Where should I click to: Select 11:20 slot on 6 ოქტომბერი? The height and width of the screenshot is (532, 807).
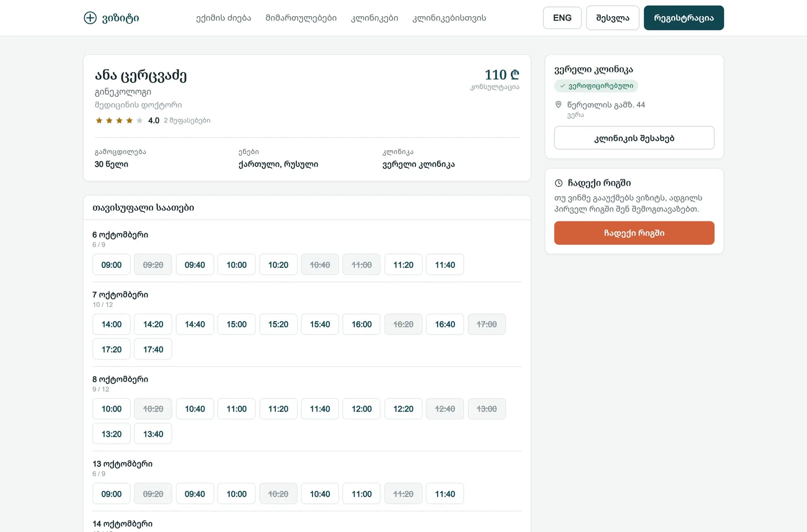[403, 265]
